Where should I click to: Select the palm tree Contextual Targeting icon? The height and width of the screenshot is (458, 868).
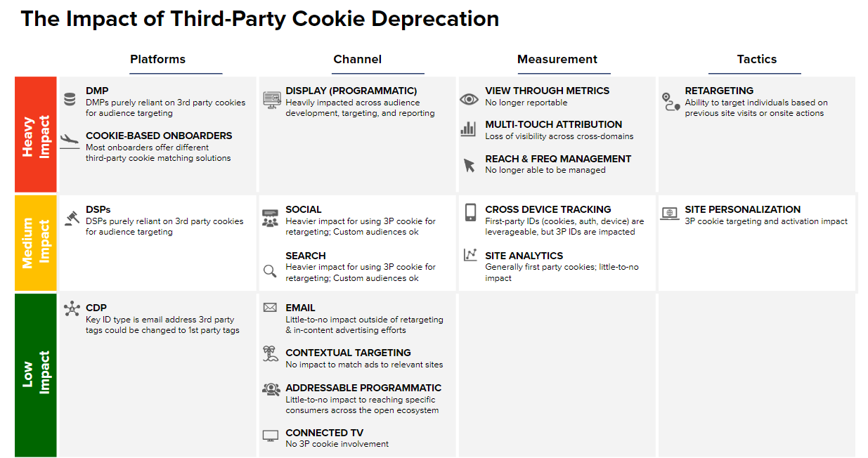click(271, 353)
